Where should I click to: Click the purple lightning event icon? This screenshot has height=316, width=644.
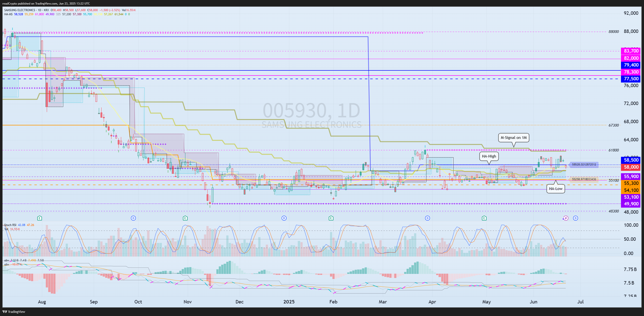(x=565, y=218)
